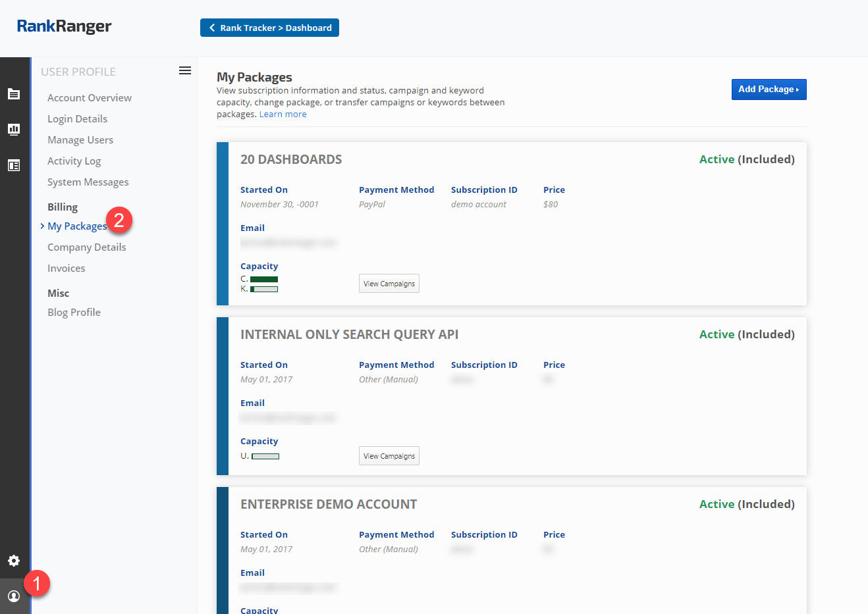The width and height of the screenshot is (868, 614).
Task: Go to the Invoices page
Action: coord(66,269)
